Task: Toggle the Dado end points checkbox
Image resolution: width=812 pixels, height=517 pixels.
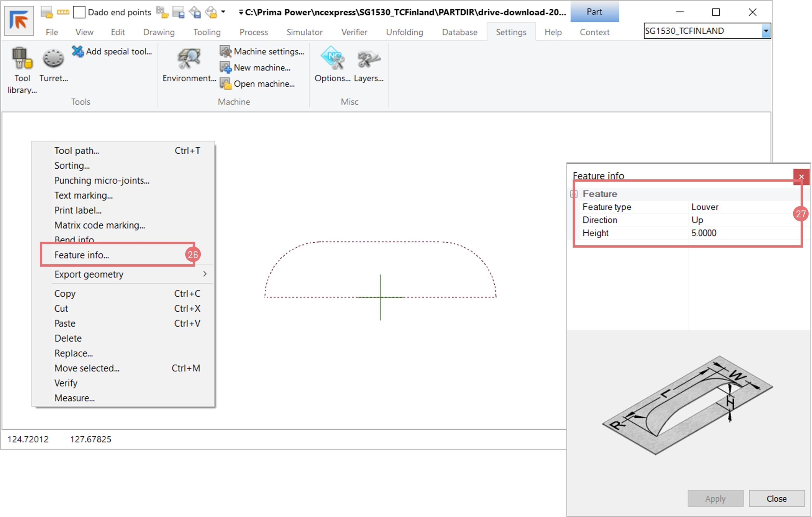Action: [79, 12]
